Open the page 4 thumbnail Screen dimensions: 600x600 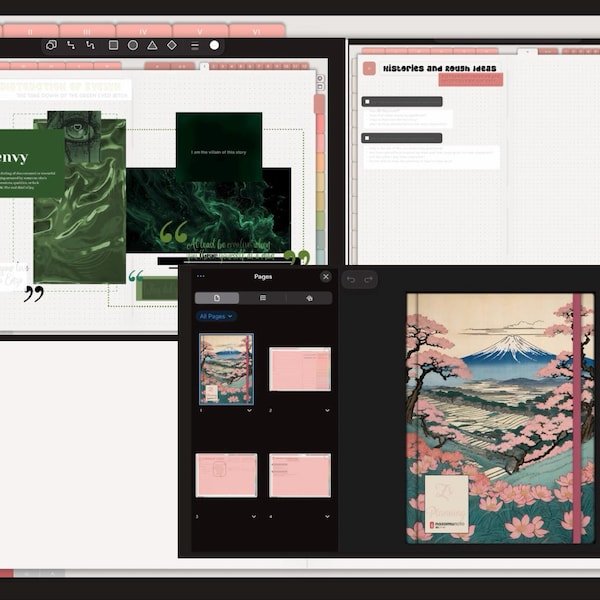pyautogui.click(x=300, y=475)
